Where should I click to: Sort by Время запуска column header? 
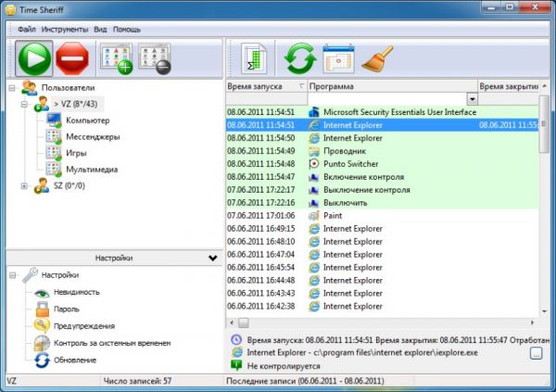click(x=262, y=85)
